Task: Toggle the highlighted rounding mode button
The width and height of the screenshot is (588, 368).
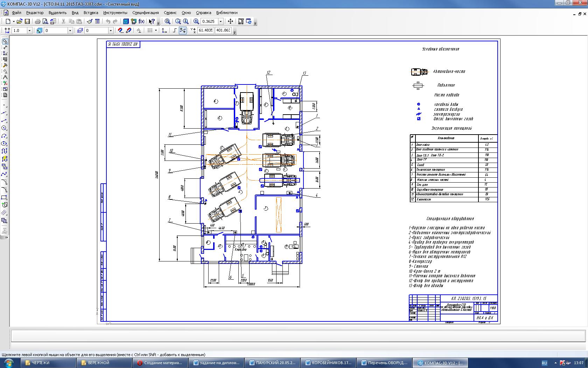Action: click(x=183, y=30)
